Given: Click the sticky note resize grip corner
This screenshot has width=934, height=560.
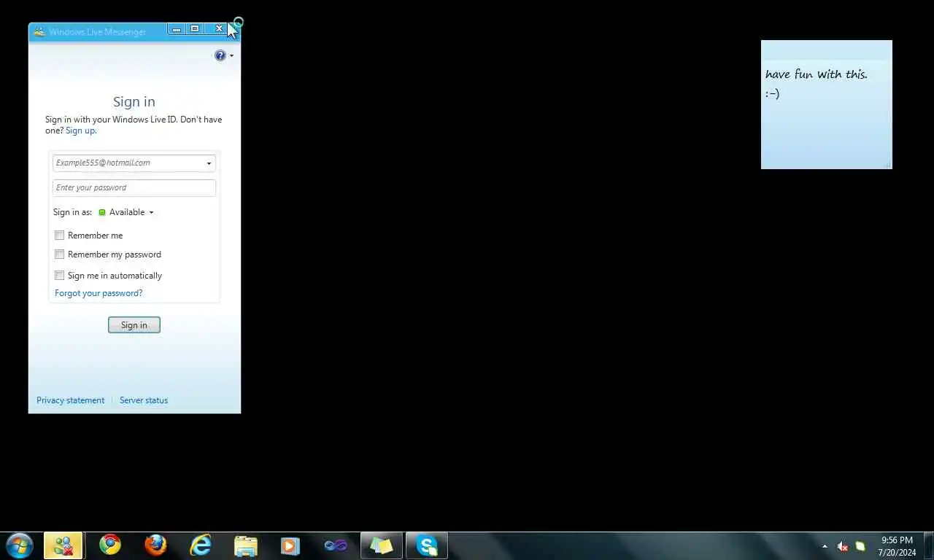Looking at the screenshot, I should tap(887, 165).
